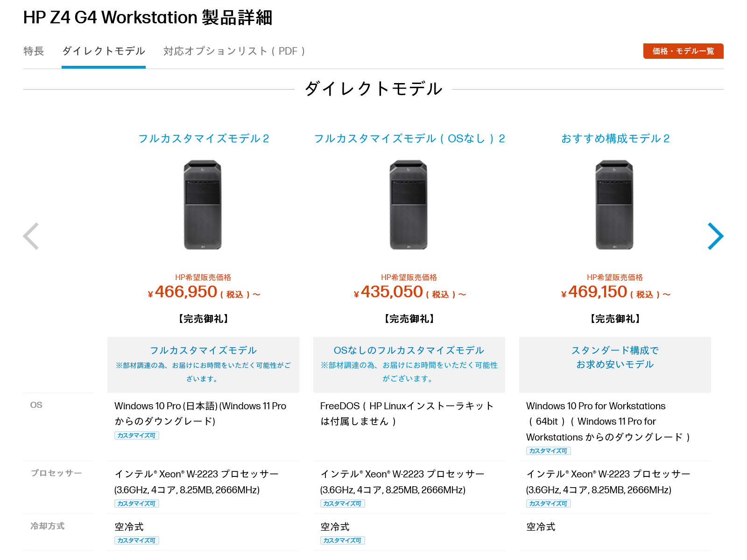Click カスタマイズ可 badge under first model's 空冷式
747x560 pixels.
(x=136, y=540)
